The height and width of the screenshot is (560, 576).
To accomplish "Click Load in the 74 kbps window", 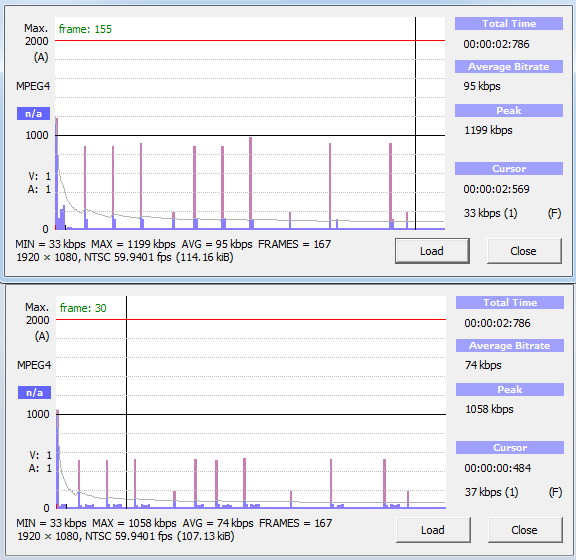I will [x=433, y=530].
